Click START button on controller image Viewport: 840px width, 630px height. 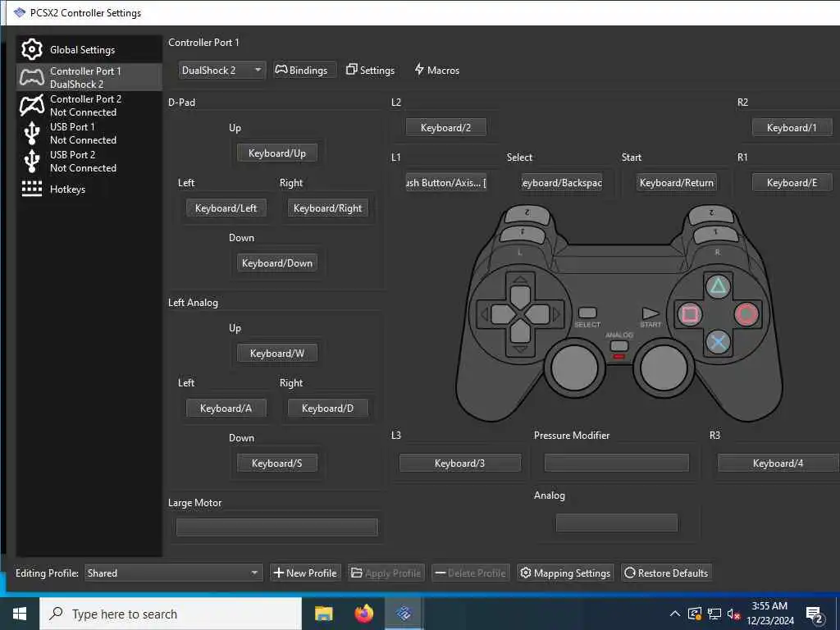[x=651, y=313]
